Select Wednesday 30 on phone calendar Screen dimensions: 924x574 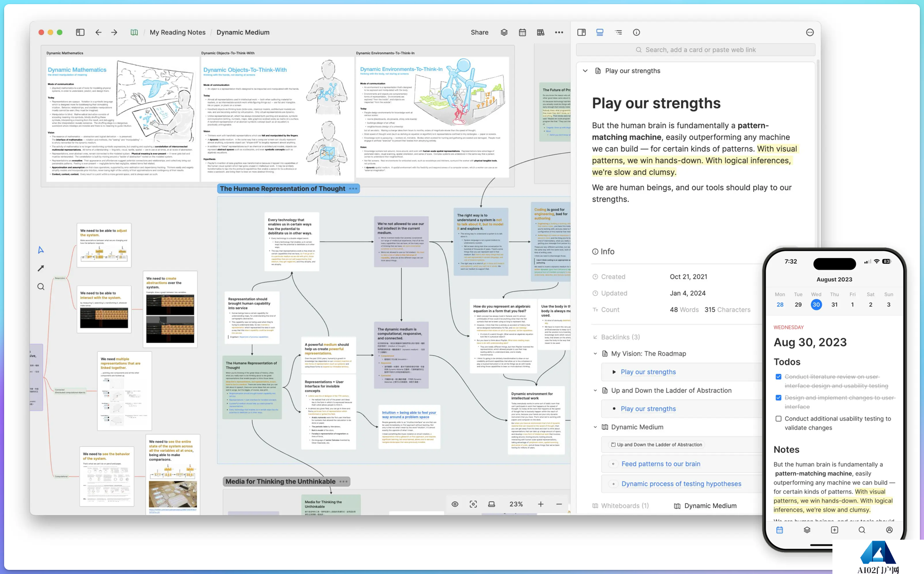click(x=816, y=305)
